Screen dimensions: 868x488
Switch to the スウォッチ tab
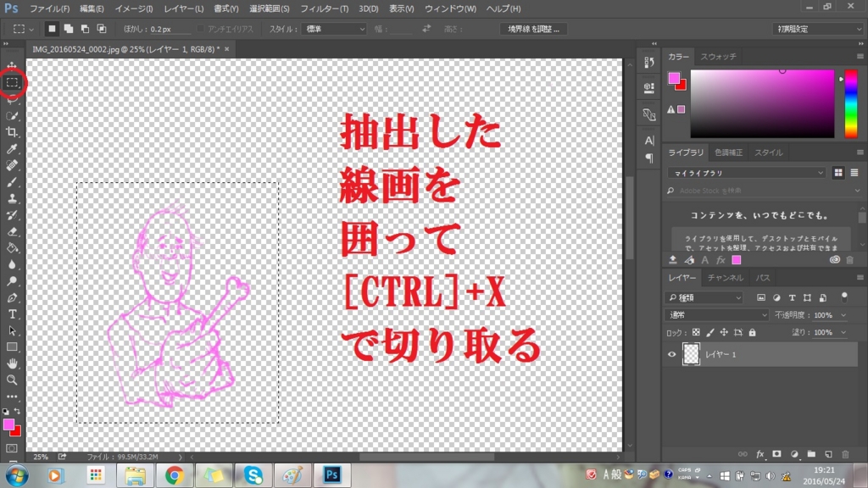coord(718,57)
